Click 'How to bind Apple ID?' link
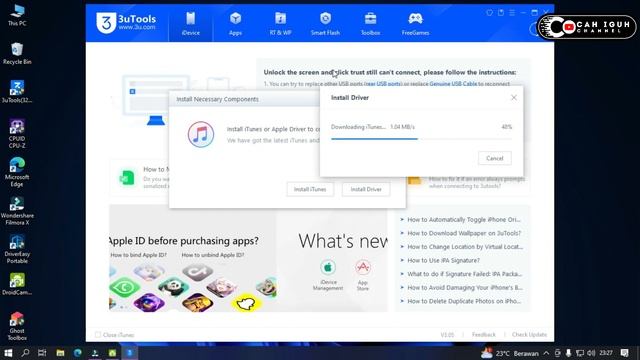This screenshot has height=360, width=640. pos(138,255)
